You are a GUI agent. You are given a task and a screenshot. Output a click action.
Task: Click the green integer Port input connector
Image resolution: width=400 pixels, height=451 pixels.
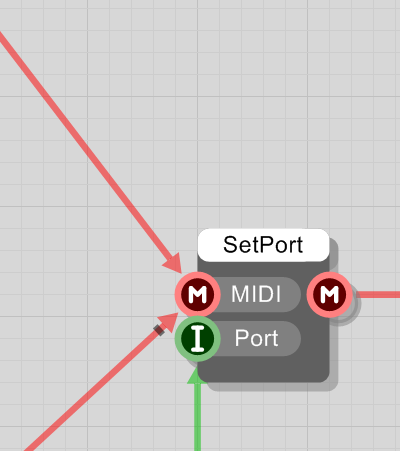tap(198, 339)
